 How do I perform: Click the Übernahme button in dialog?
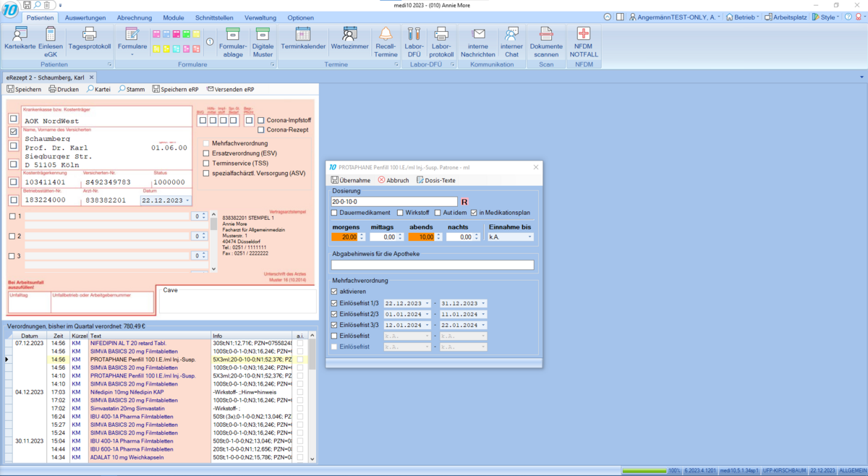(x=351, y=180)
